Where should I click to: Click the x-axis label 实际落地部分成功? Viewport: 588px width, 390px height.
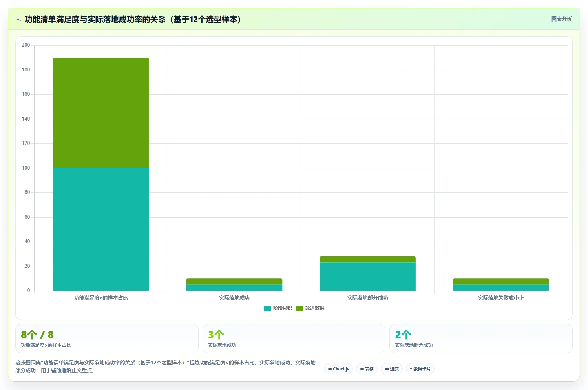pos(367,298)
